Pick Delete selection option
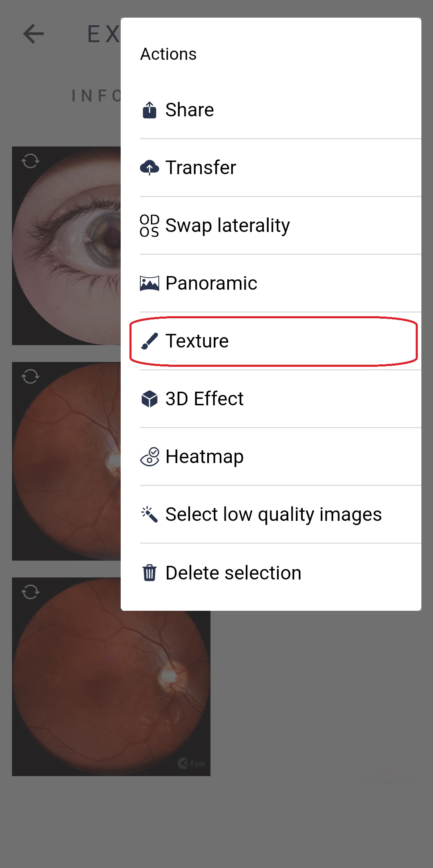Screen dimensions: 433x868 pos(233,573)
